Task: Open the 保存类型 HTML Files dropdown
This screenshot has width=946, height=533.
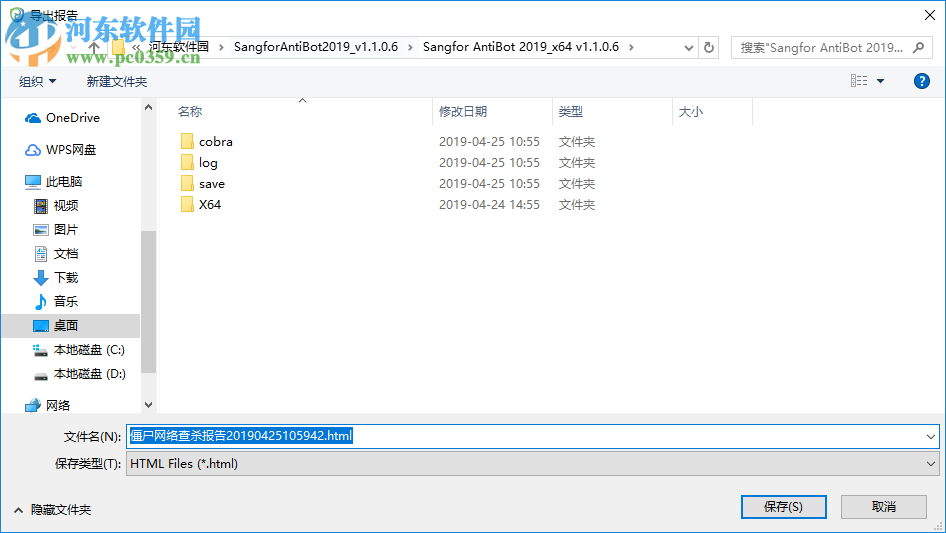Action: 533,464
